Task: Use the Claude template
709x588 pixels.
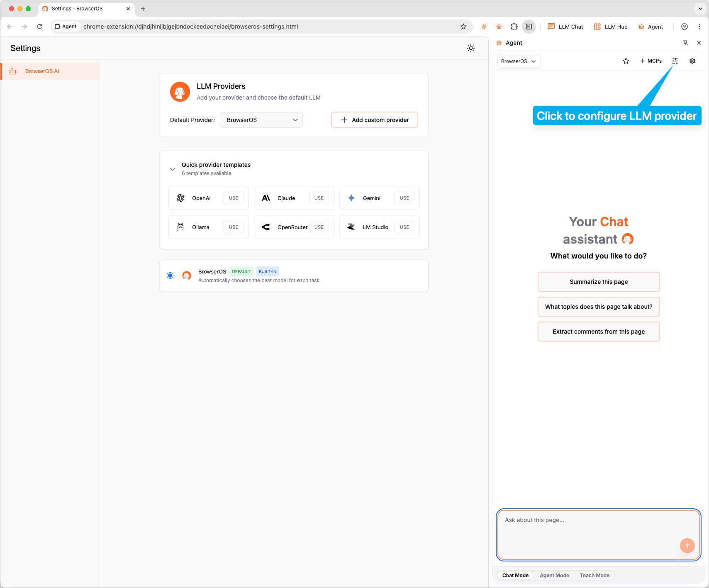Action: pos(319,198)
